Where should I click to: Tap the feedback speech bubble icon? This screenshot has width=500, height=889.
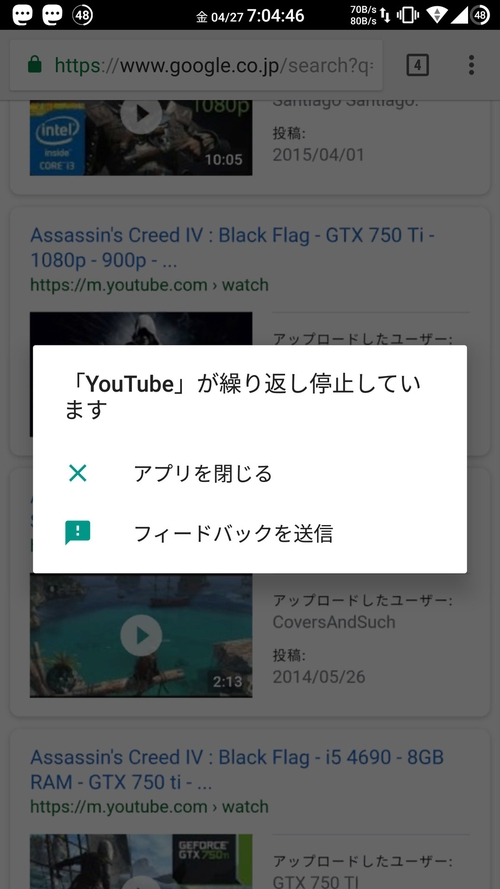click(78, 533)
